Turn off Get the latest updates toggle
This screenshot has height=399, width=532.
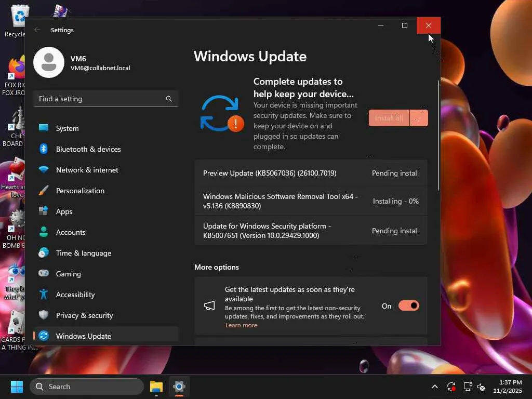pos(408,305)
